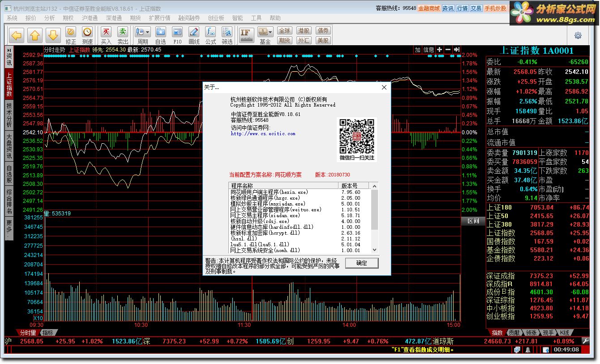600x364 pixels.
Task: Select the 上证50 index row
Action: 538,216
